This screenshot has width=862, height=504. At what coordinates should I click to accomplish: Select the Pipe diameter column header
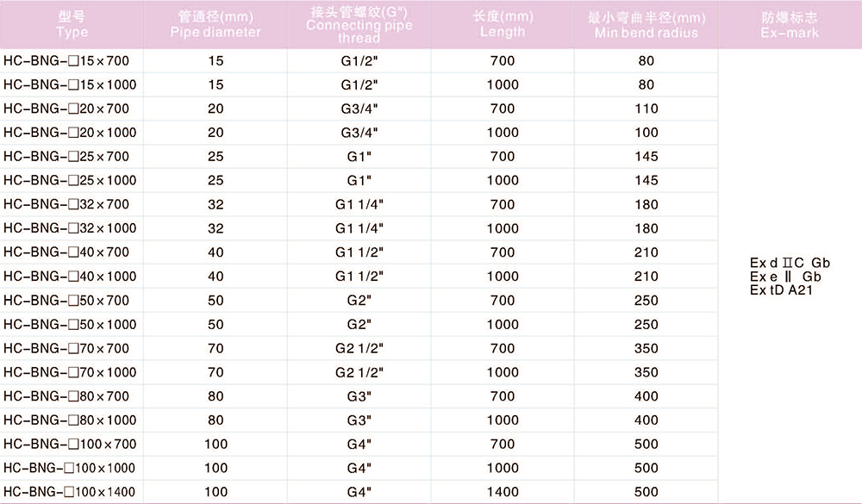pos(215,24)
